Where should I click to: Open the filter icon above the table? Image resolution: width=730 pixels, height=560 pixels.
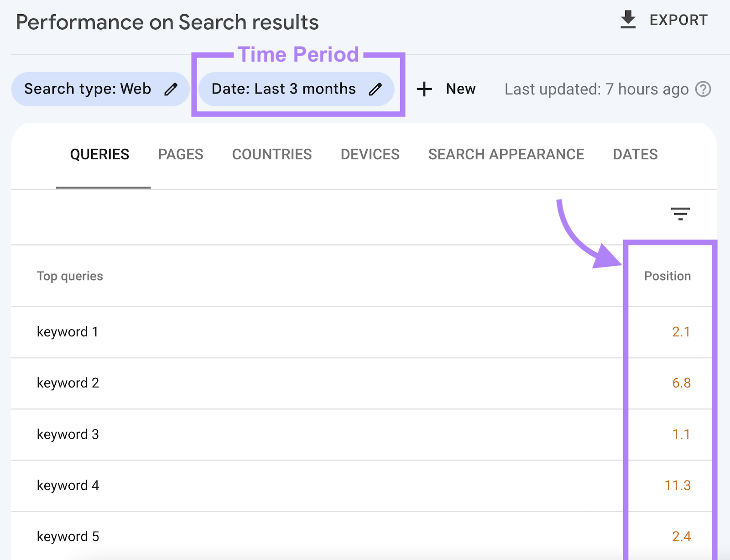(680, 213)
